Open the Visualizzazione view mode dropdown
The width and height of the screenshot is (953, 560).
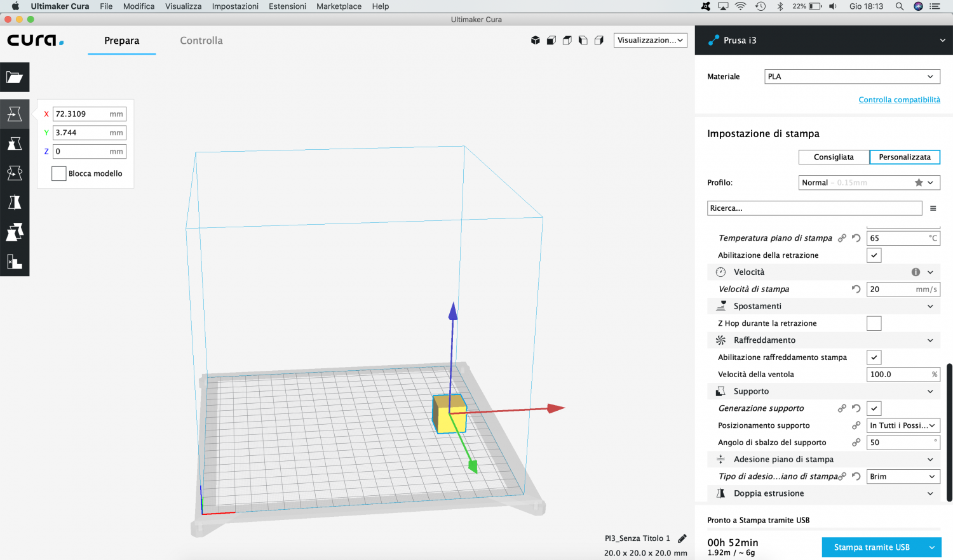(x=651, y=40)
